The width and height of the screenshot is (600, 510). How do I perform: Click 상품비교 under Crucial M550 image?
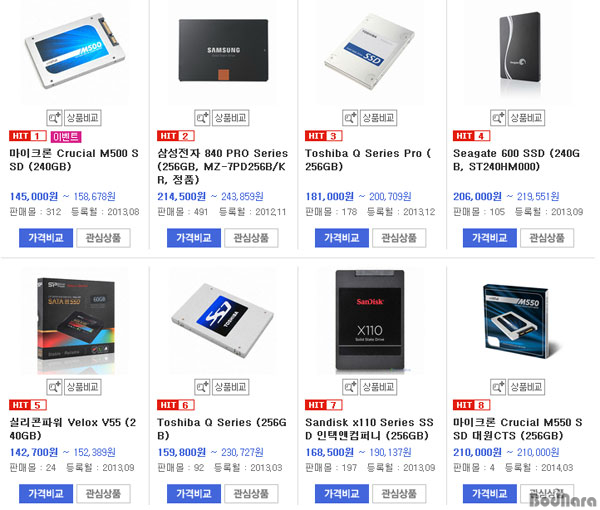(527, 387)
